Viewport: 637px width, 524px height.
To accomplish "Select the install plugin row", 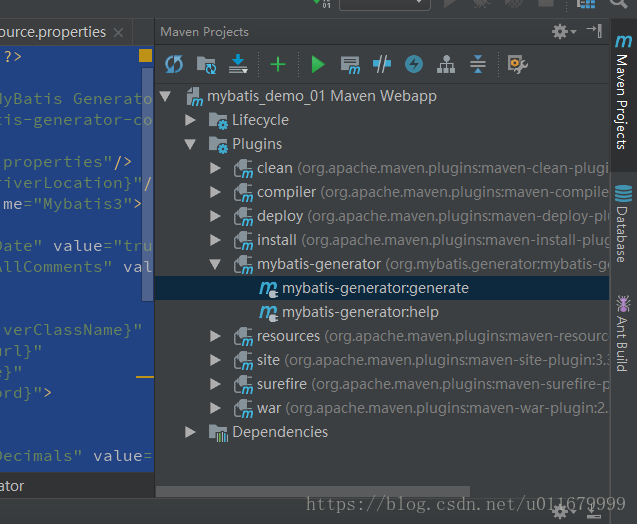I will click(382, 240).
